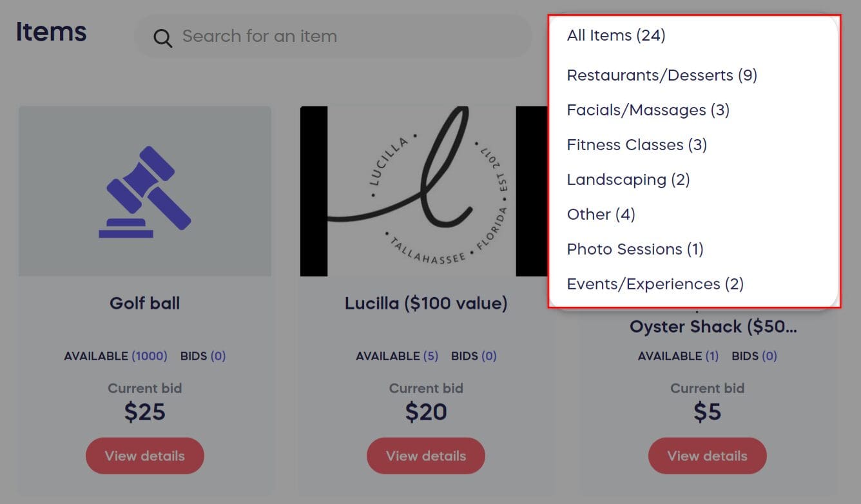This screenshot has height=504, width=861.
Task: Filter by Events/Experiences (2)
Action: (x=655, y=284)
